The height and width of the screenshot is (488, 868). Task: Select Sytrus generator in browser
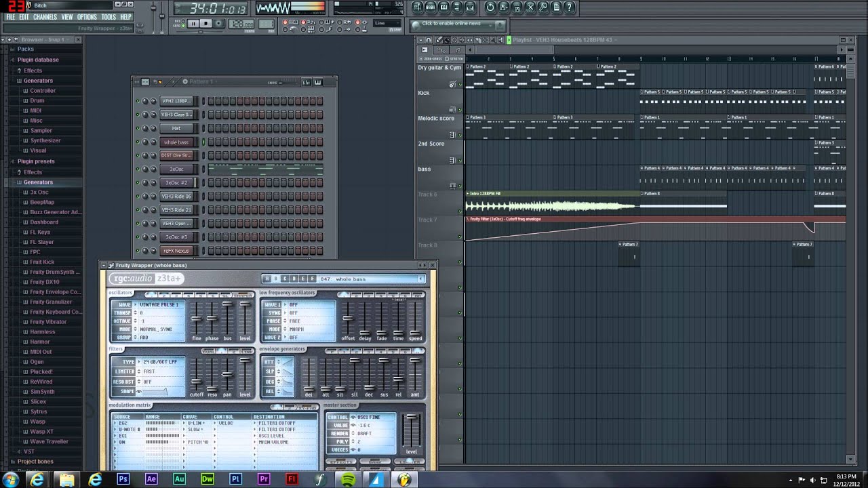pos(39,411)
